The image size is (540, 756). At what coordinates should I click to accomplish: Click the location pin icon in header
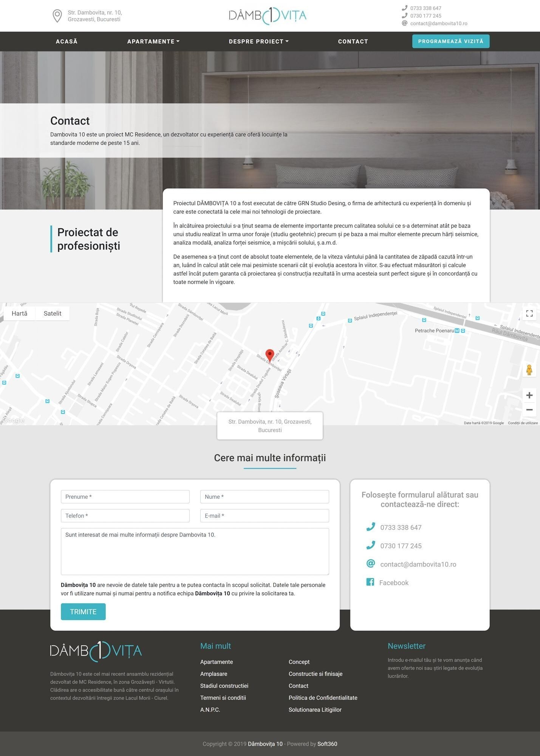point(57,16)
